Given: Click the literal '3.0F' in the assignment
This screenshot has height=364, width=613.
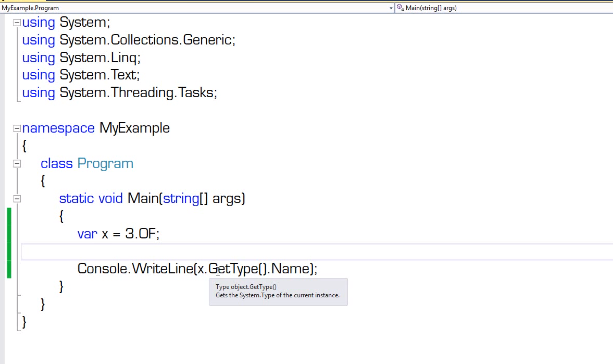Looking at the screenshot, I should pos(141,233).
